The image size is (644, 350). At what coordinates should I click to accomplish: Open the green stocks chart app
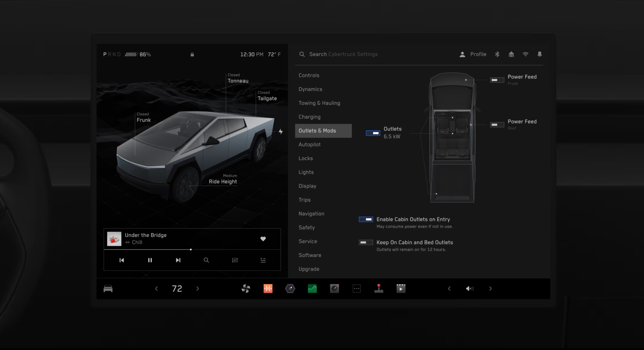pos(312,289)
